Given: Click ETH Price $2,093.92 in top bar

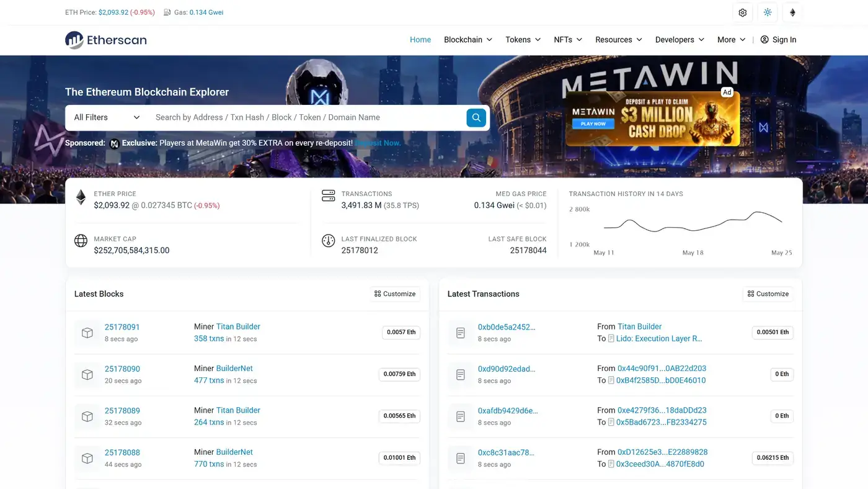Looking at the screenshot, I should pos(113,12).
